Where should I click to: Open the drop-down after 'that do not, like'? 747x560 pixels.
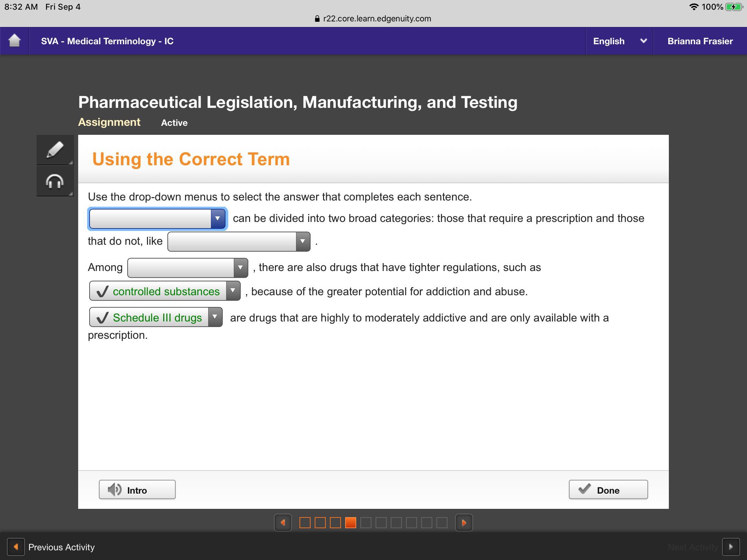coord(239,241)
